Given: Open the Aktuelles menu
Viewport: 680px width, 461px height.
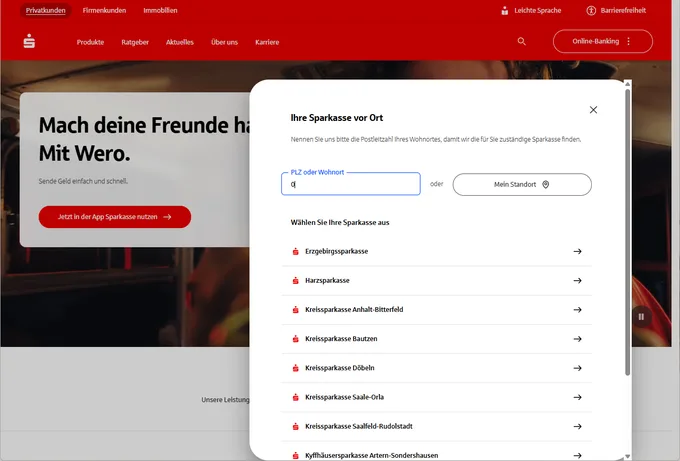Looking at the screenshot, I should (x=180, y=42).
